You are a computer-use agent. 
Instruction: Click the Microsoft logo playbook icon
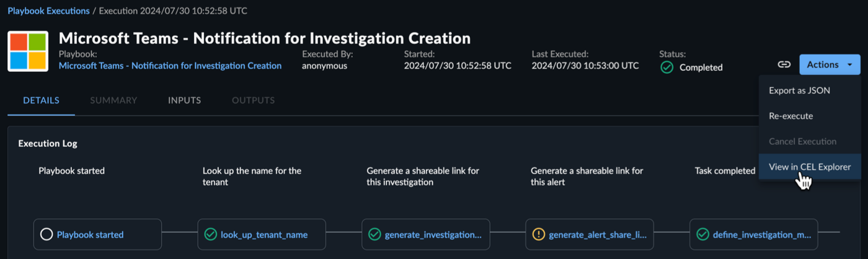click(28, 51)
